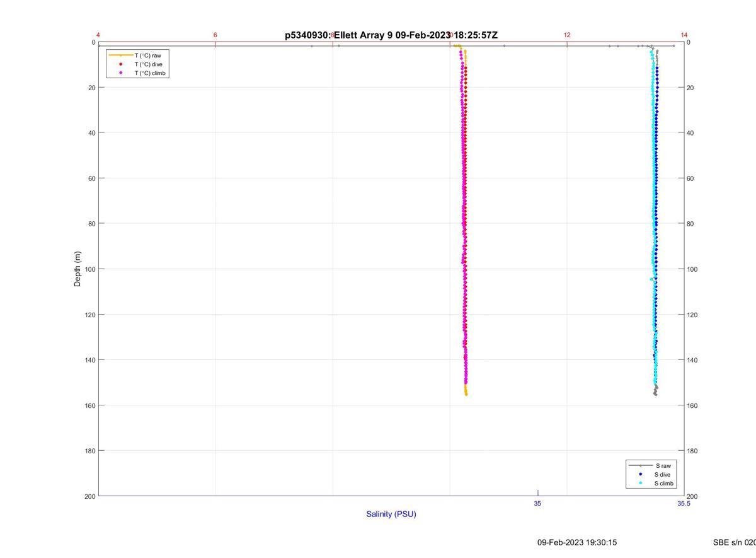Image resolution: width=756 pixels, height=558 pixels.
Task: Click the magenta dot marker for T climb
Action: click(121, 73)
